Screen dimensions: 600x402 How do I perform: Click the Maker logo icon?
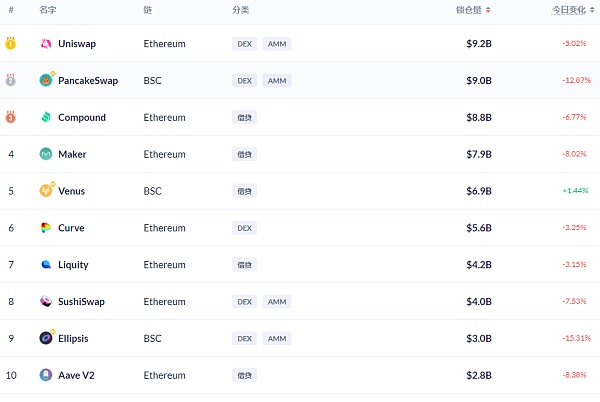tap(46, 154)
